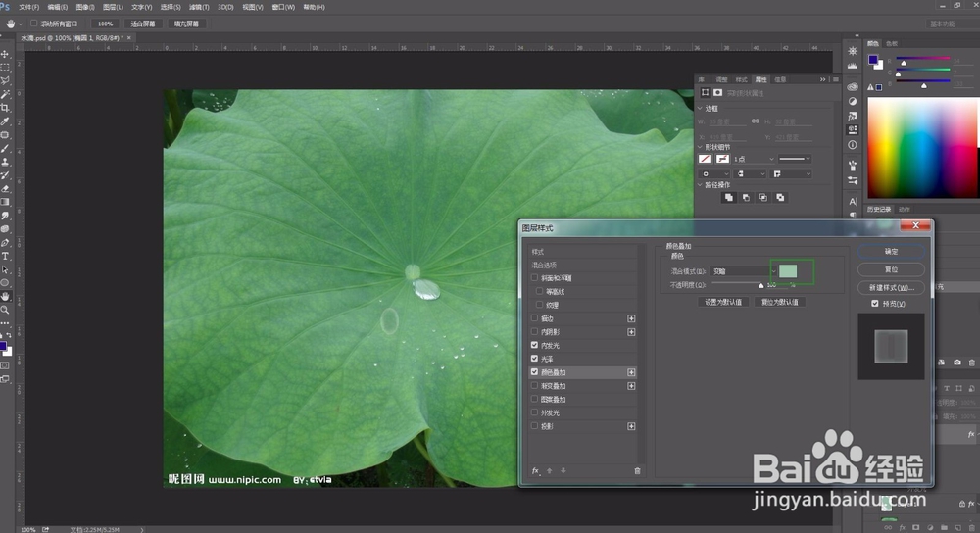This screenshot has width=980, height=533.
Task: Enable the 渐变叠加 checkbox
Action: click(x=534, y=385)
